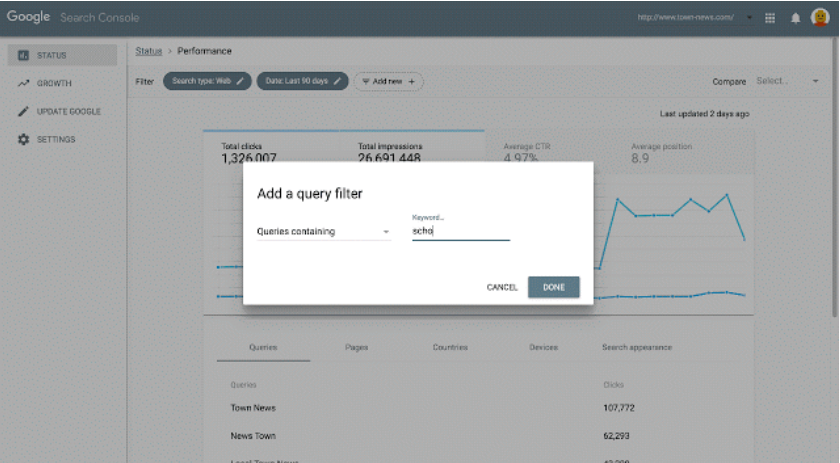Click the page vertical scrollbar
Screen dimensions: 840x463
point(835,177)
